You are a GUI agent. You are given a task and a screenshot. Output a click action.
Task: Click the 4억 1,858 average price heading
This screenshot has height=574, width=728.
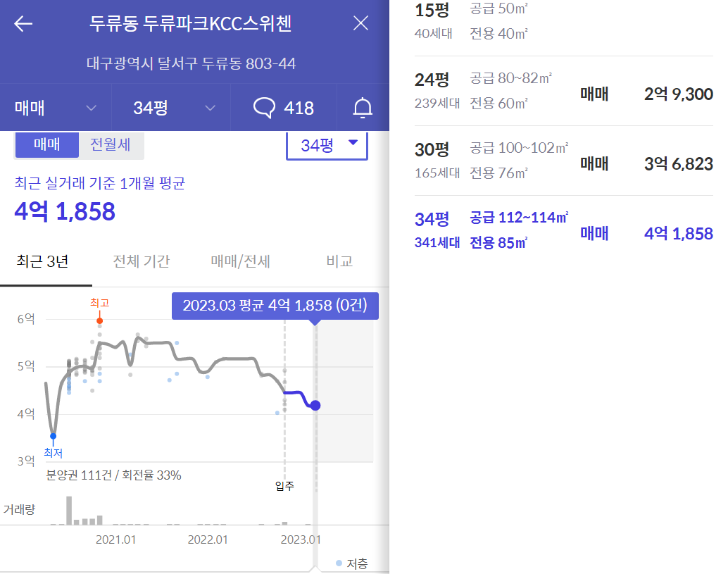(65, 211)
